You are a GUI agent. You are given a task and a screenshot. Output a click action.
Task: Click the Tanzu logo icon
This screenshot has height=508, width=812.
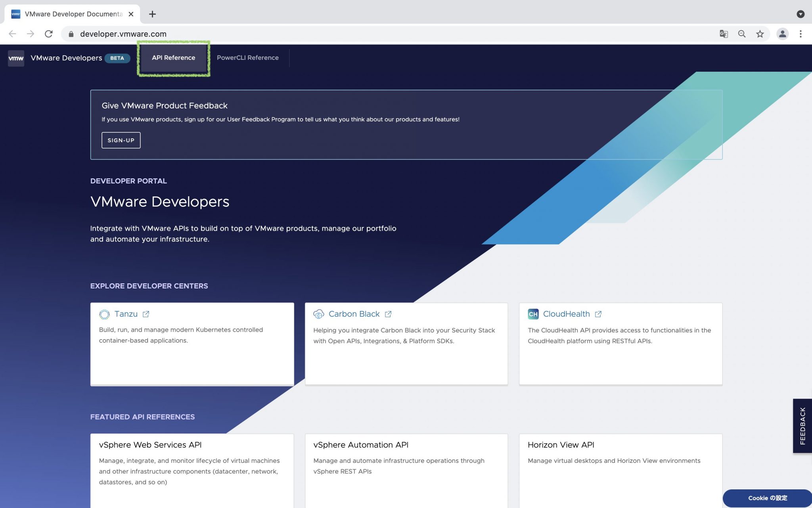pos(104,314)
